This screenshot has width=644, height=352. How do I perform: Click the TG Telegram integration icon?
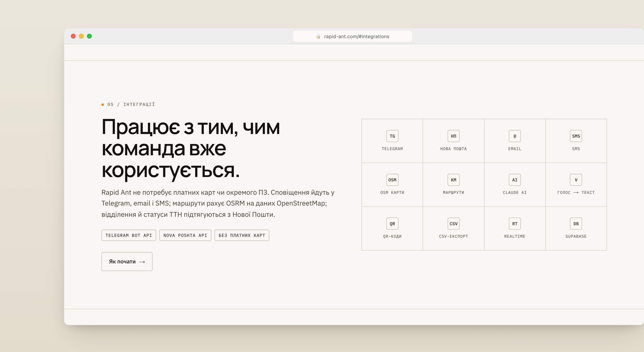392,136
